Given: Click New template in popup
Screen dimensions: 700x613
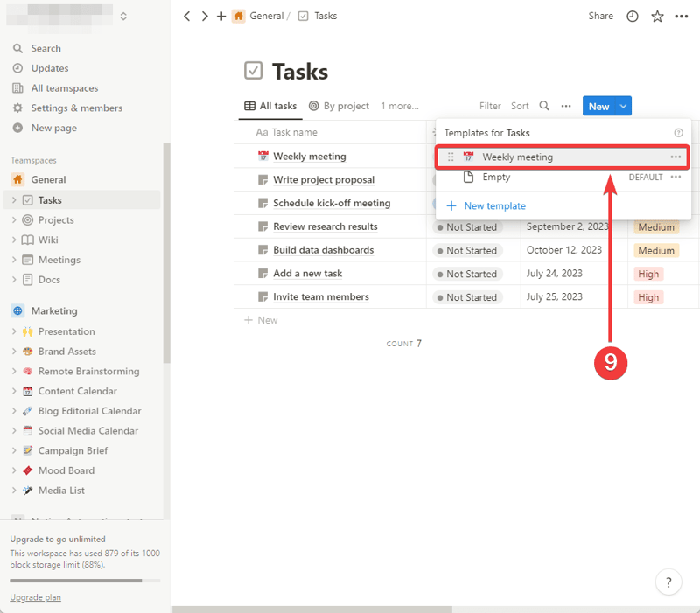Looking at the screenshot, I should click(494, 206).
